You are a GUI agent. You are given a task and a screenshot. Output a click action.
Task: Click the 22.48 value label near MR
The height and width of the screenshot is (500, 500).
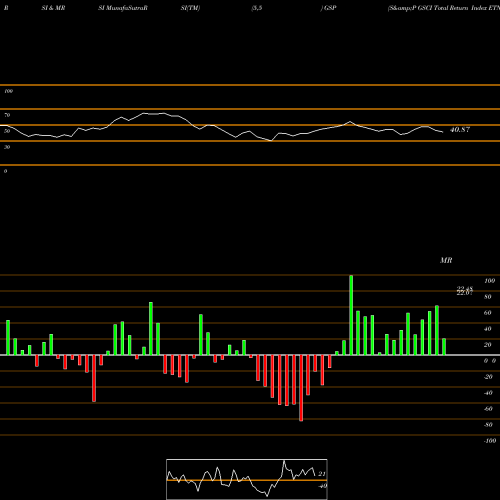pyautogui.click(x=465, y=289)
